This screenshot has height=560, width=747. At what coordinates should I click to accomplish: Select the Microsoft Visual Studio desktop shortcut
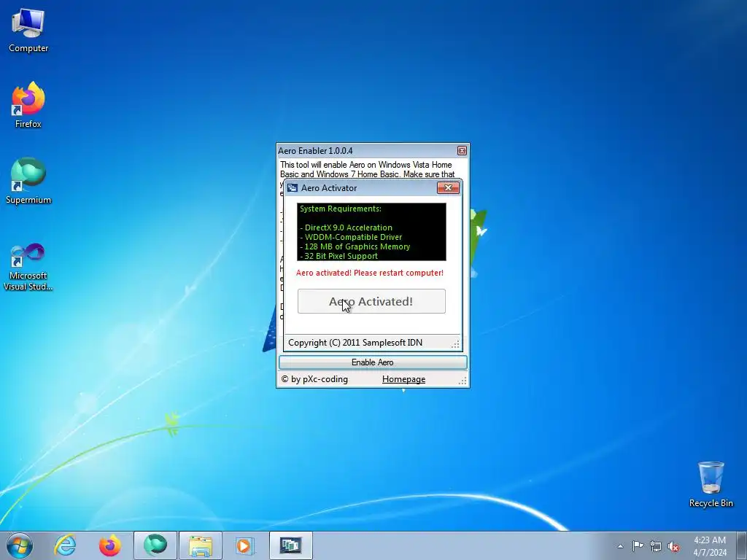click(28, 267)
